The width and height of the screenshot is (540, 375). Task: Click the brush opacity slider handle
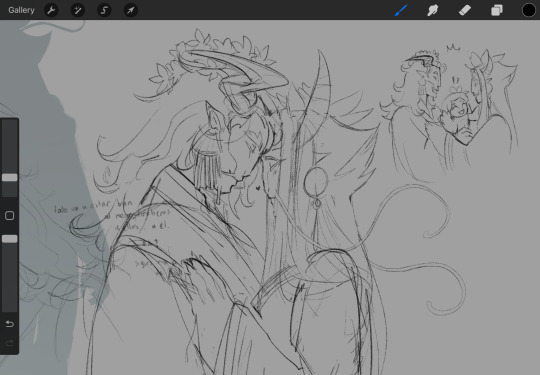(x=10, y=239)
